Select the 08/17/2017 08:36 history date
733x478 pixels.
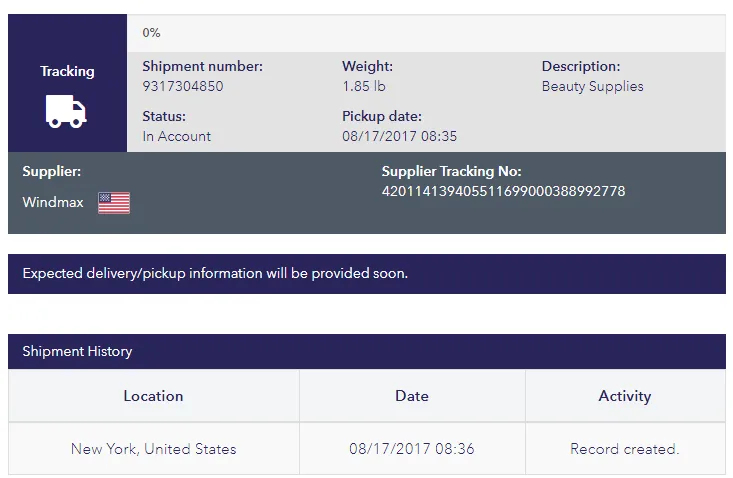click(x=412, y=449)
